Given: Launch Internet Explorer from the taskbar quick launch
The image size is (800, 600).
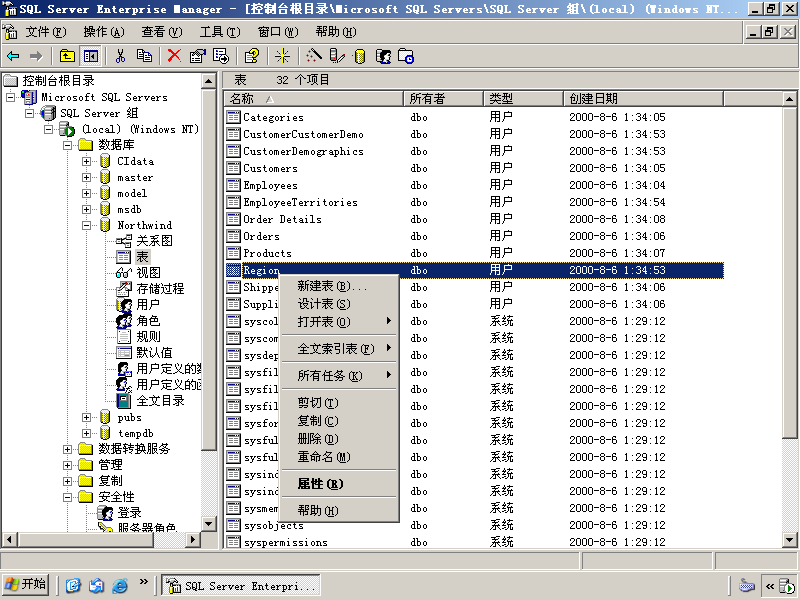Looking at the screenshot, I should click(x=120, y=585).
